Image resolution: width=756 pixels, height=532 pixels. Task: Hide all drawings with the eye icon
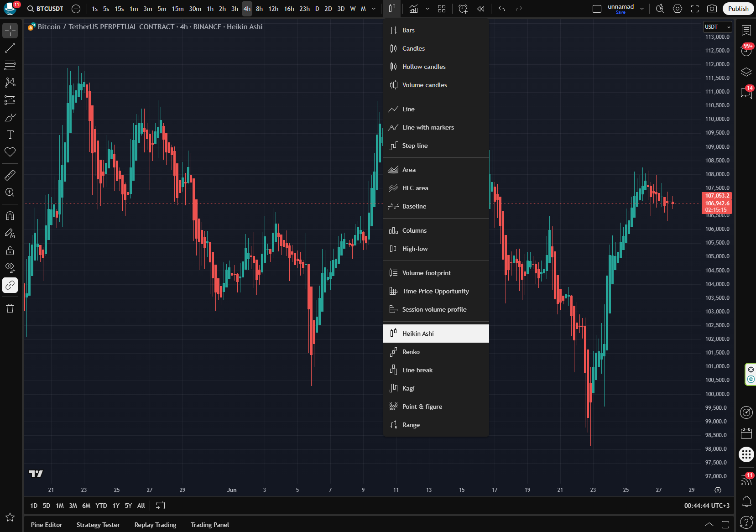[10, 267]
